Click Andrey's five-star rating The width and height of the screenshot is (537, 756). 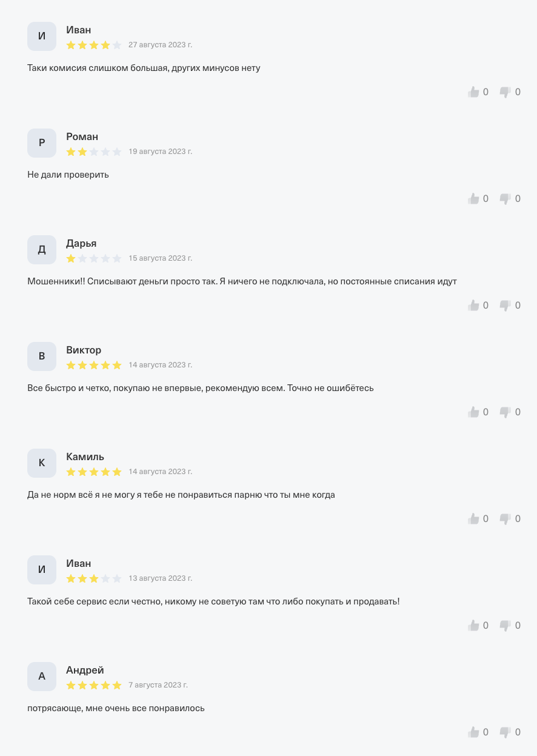click(94, 686)
